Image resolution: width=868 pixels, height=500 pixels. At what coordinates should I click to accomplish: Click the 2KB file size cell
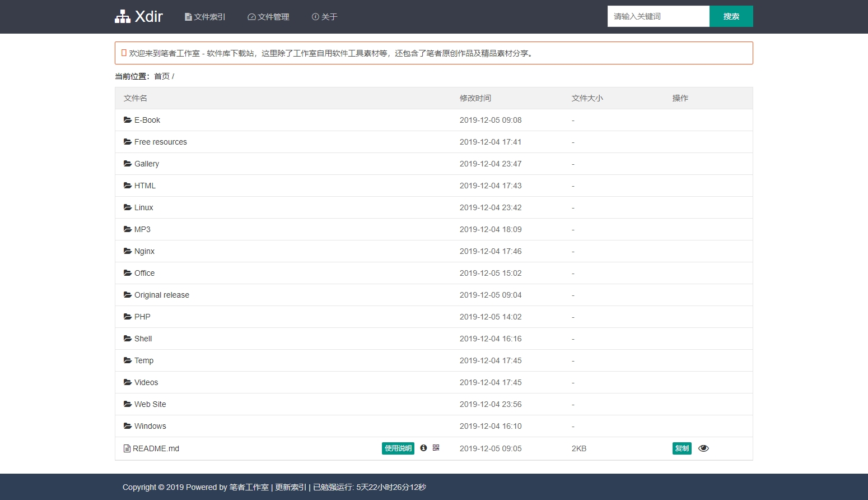[579, 448]
